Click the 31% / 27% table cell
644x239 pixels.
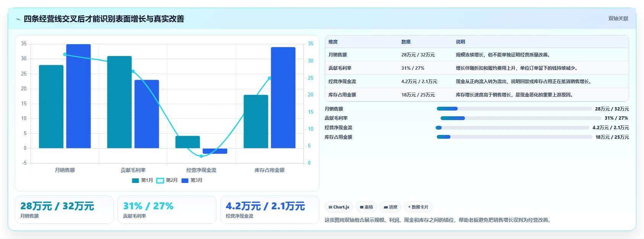413,68
